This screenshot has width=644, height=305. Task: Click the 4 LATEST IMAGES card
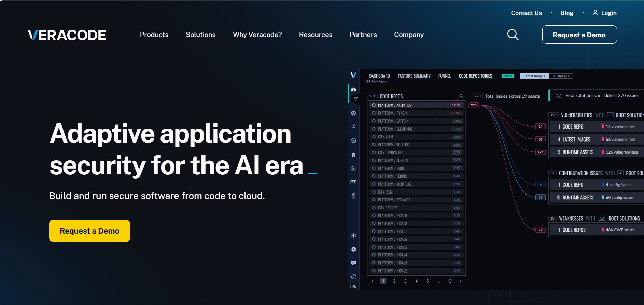[597, 139]
